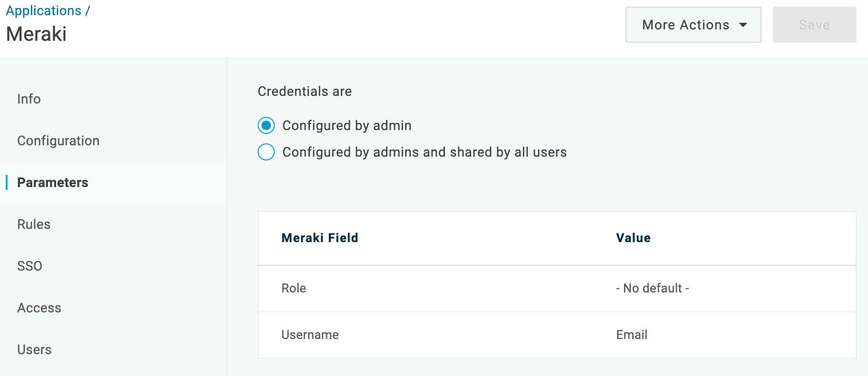868x376 pixels.
Task: Save the Meraki application changes
Action: (x=814, y=24)
